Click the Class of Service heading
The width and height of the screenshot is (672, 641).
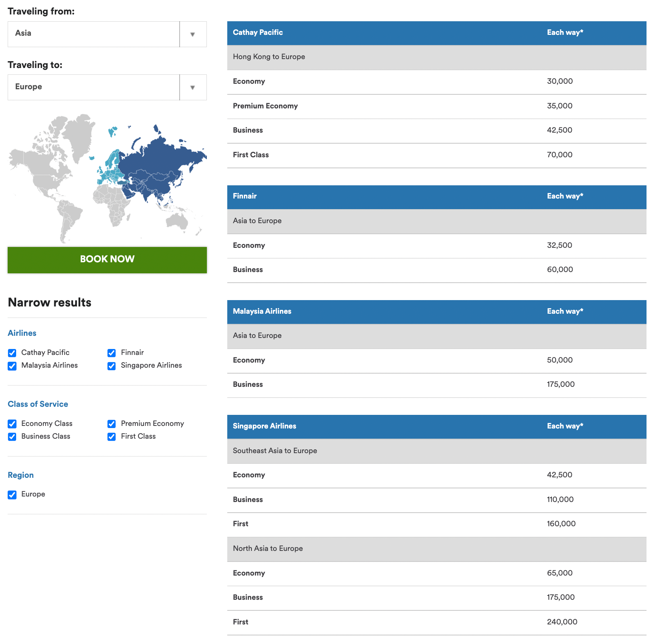[38, 404]
